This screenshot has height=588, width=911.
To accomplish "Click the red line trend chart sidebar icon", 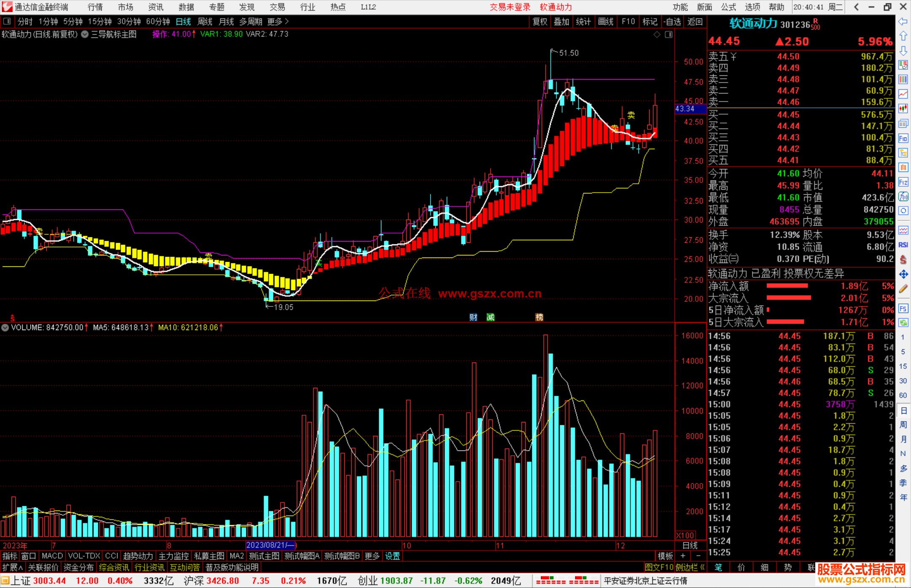I will click(x=903, y=94).
